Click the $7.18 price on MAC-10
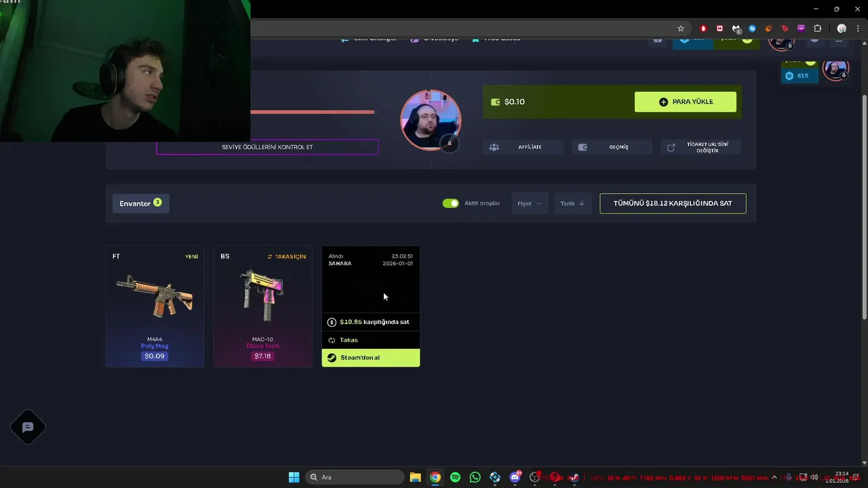The height and width of the screenshot is (488, 868). coord(262,356)
